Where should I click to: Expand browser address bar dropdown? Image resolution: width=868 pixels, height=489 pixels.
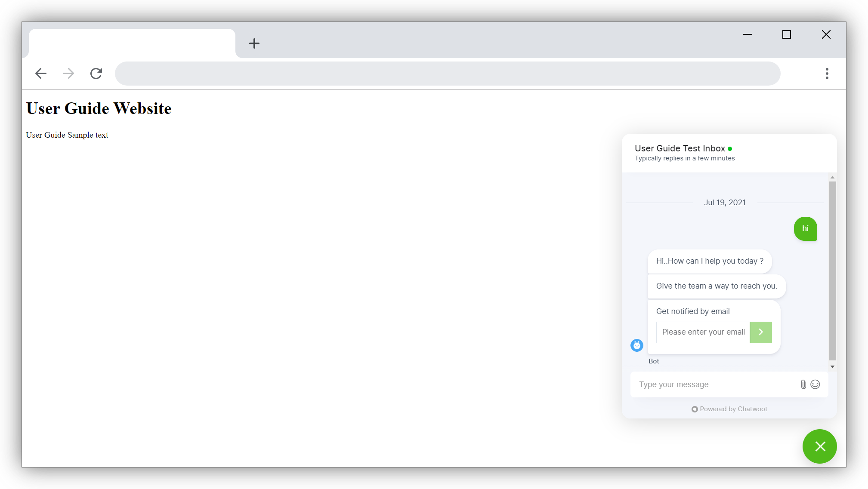(448, 73)
